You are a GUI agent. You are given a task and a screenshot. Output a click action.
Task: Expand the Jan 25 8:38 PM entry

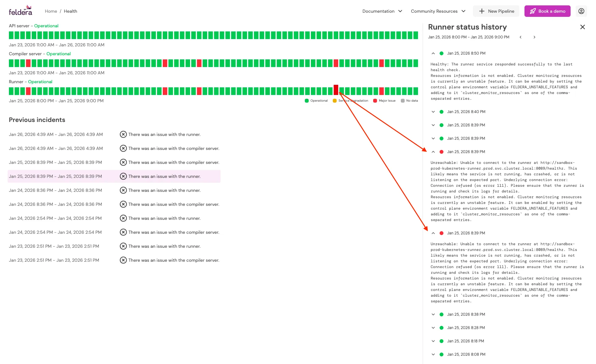(433, 314)
